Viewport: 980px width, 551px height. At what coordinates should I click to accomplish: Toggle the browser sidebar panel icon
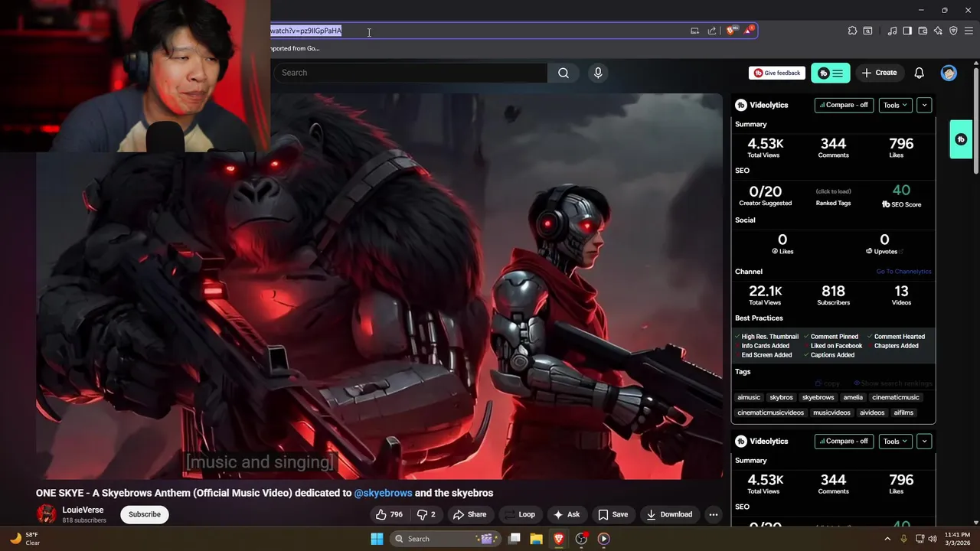[907, 31]
